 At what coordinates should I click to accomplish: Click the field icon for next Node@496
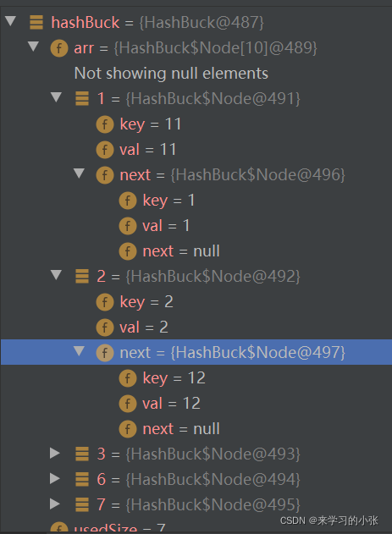(105, 175)
